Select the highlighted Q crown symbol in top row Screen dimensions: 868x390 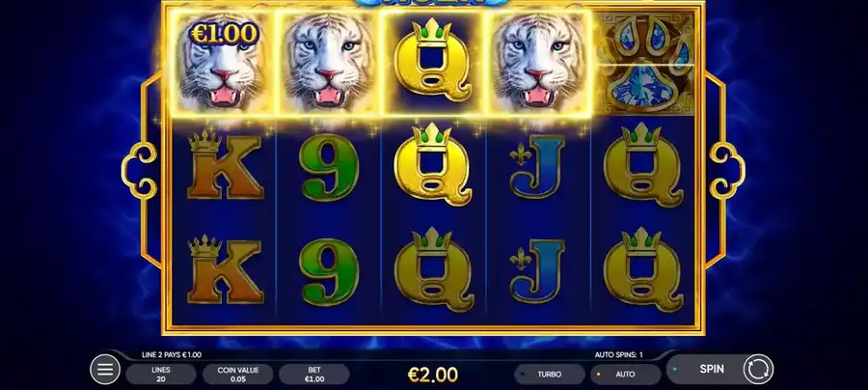pyautogui.click(x=433, y=62)
